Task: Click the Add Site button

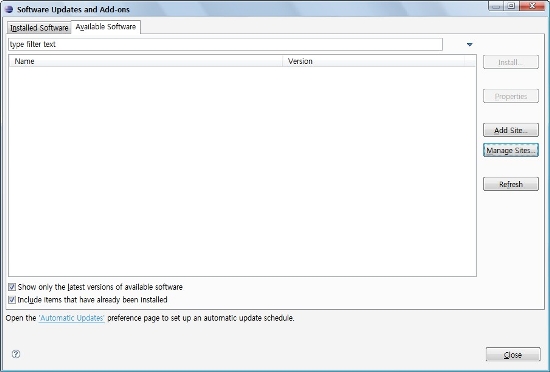Action: [511, 130]
